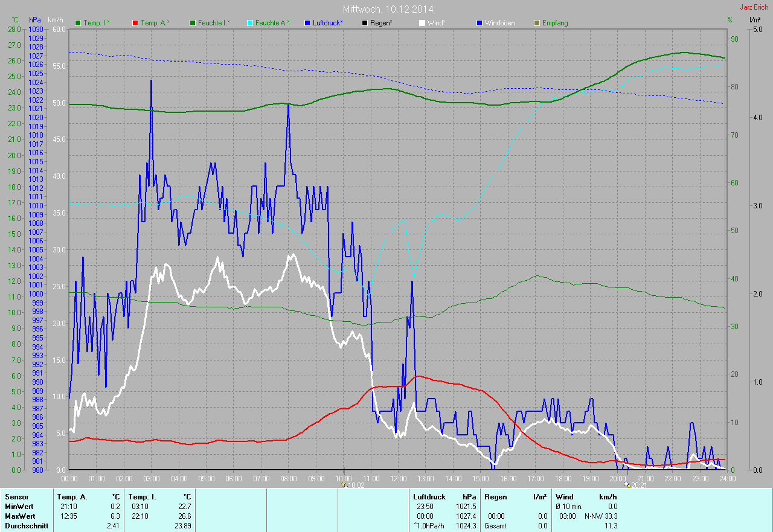Click the red Temp. A. legend swatch

pyautogui.click(x=135, y=23)
